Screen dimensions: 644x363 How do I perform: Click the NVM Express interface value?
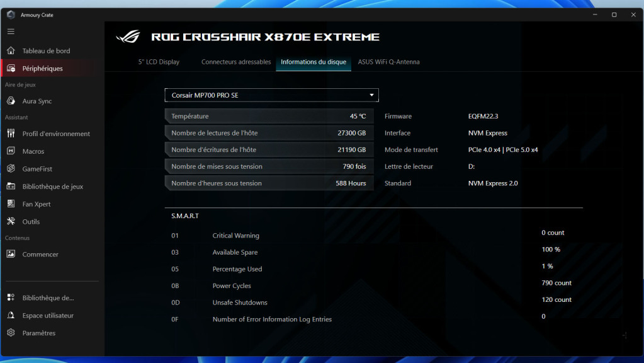(487, 133)
